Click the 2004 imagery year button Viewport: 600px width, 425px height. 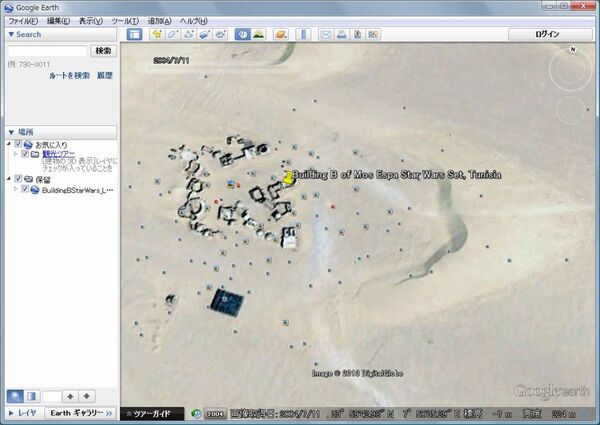click(215, 414)
